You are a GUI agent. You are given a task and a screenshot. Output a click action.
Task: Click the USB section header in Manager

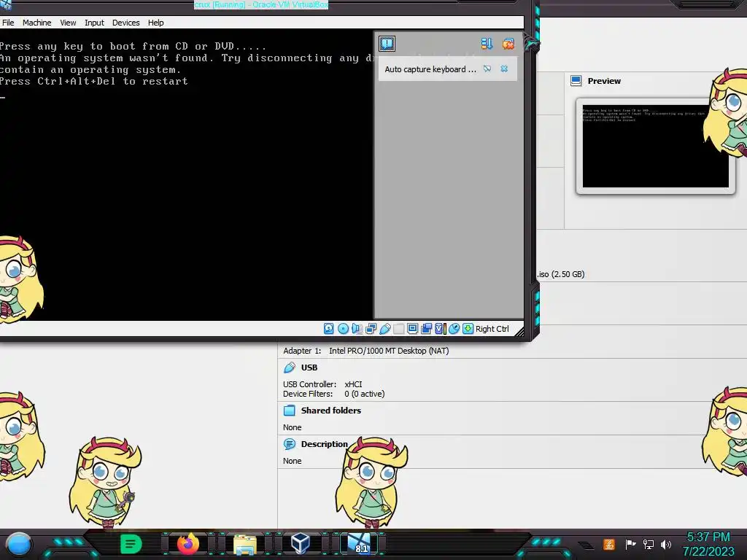click(x=309, y=367)
